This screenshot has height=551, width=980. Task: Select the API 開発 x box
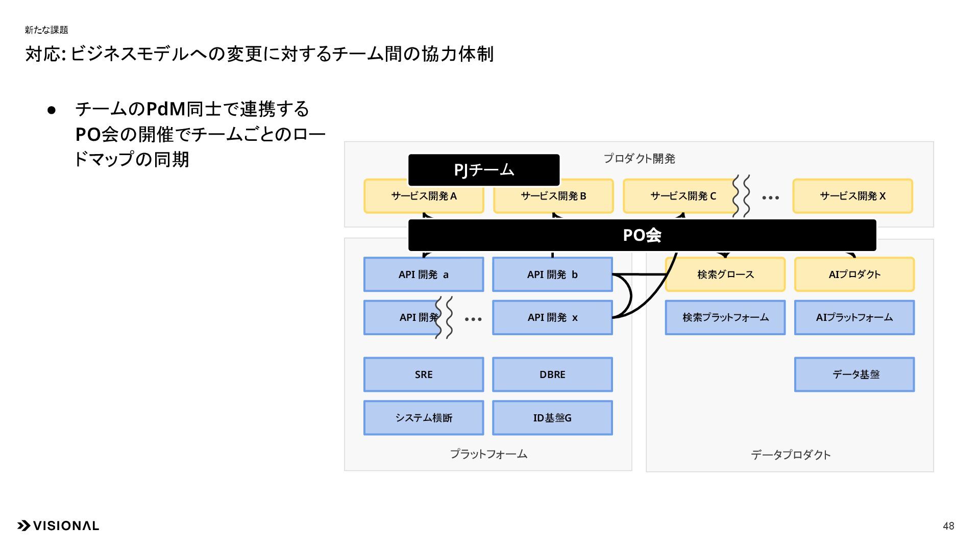point(552,317)
